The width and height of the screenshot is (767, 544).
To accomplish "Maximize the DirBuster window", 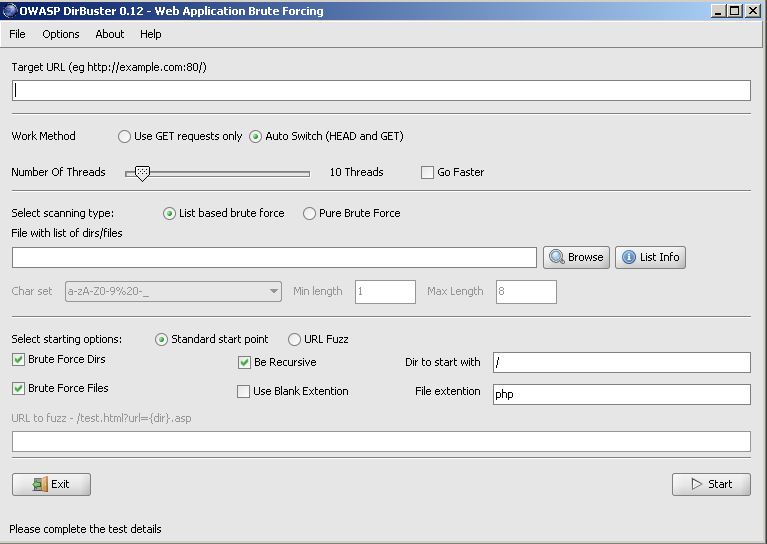I will (735, 10).
